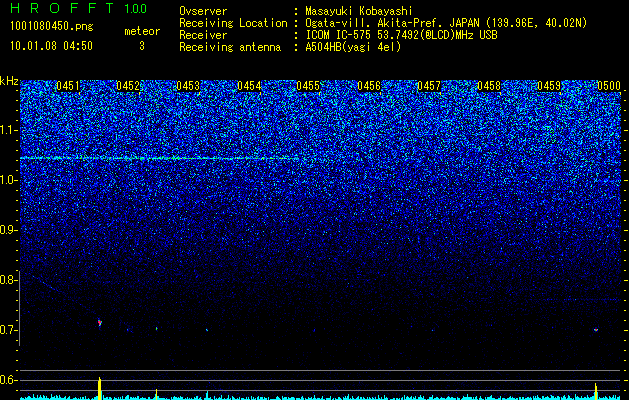Click the red meteor echo near 0500
629x400 pixels.
tap(596, 330)
